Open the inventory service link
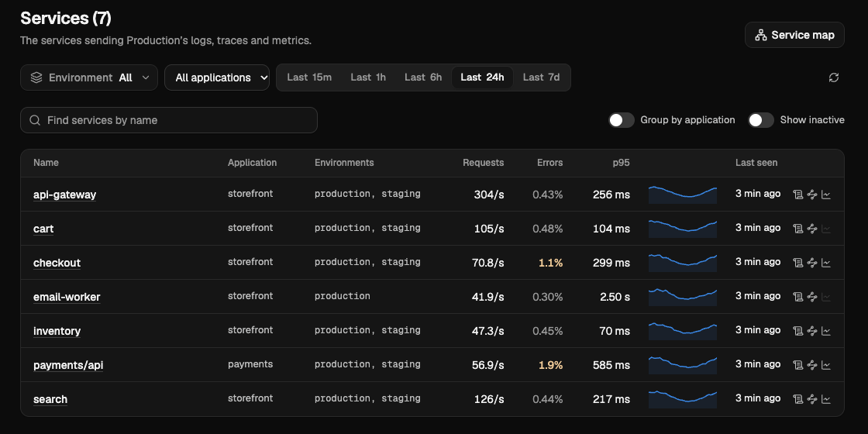Image resolution: width=868 pixels, height=434 pixels. (57, 331)
